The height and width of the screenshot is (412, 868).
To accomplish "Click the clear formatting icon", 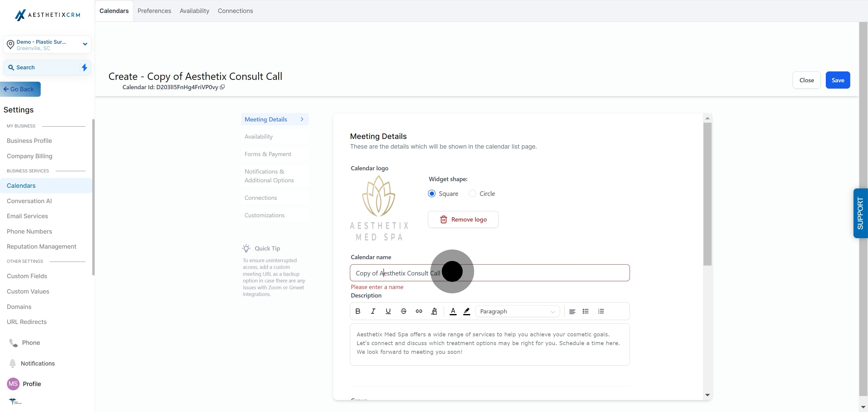I will (x=434, y=311).
